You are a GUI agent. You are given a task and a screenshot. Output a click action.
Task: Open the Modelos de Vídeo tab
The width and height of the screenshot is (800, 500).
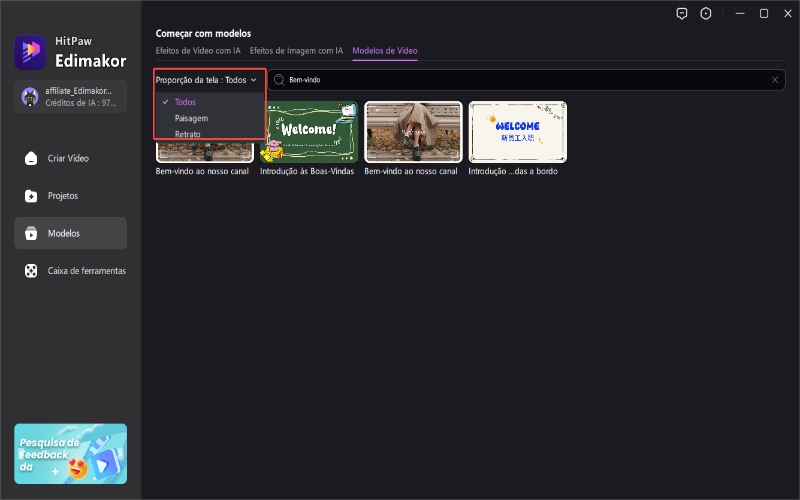pyautogui.click(x=385, y=50)
